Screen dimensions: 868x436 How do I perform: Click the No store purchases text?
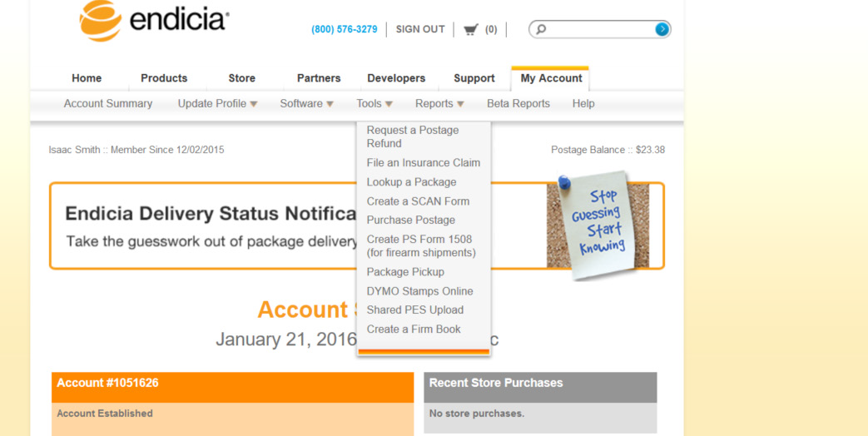pyautogui.click(x=477, y=414)
